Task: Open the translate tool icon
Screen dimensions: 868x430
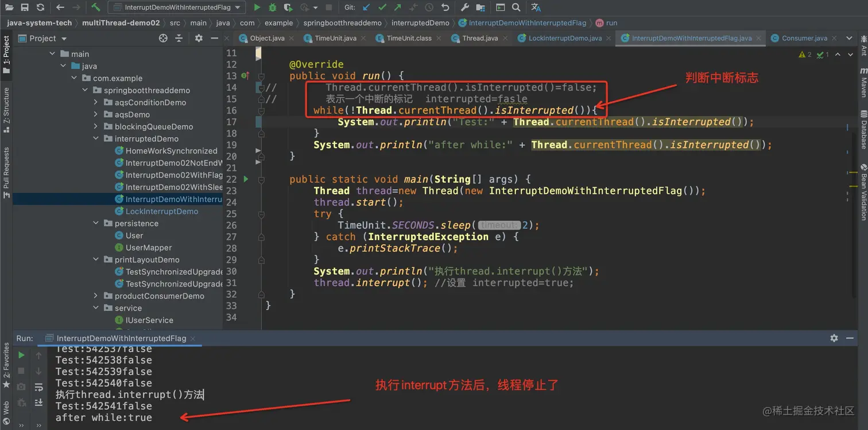Action: 536,7
